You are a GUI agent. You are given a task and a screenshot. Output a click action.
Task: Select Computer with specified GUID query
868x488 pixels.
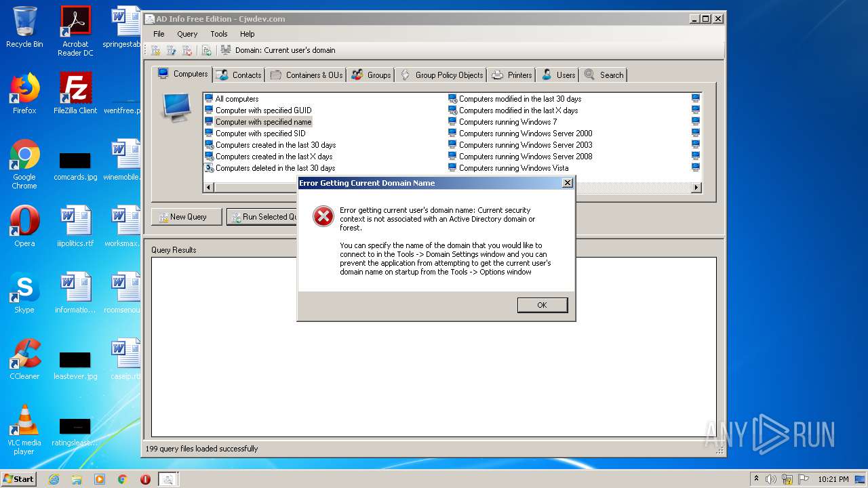point(258,110)
